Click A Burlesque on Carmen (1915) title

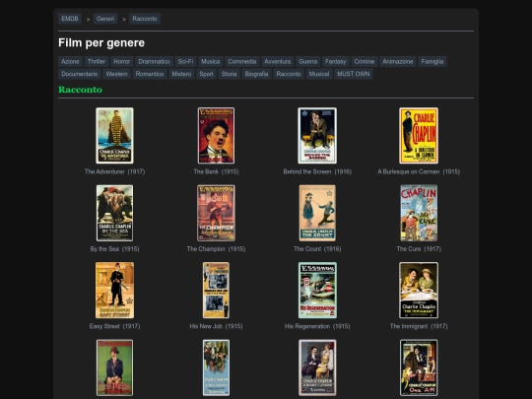coord(419,172)
